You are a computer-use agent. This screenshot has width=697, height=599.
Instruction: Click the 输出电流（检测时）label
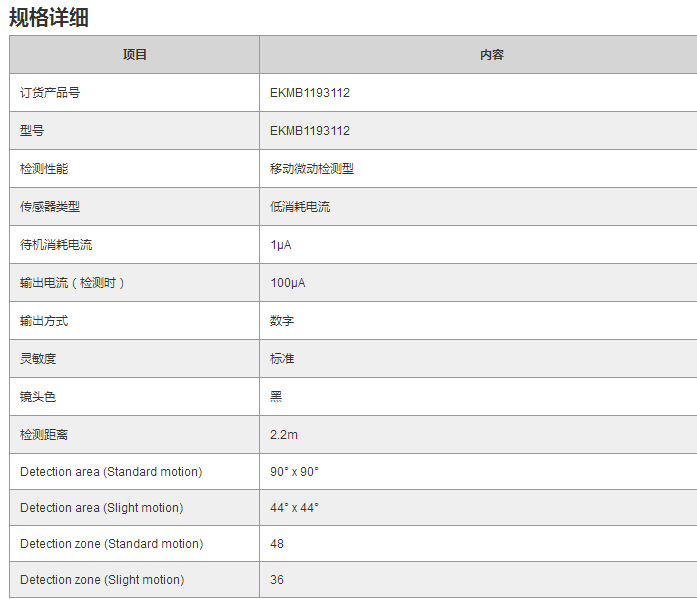click(x=73, y=283)
